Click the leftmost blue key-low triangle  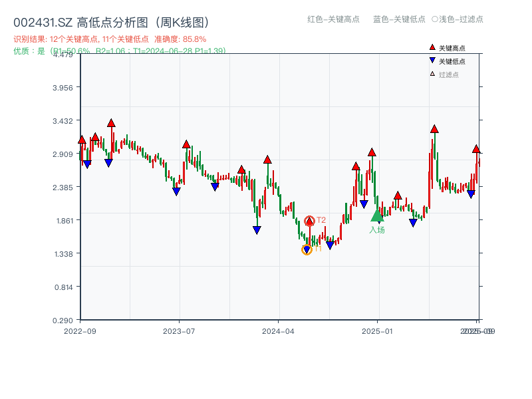pyautogui.click(x=86, y=162)
